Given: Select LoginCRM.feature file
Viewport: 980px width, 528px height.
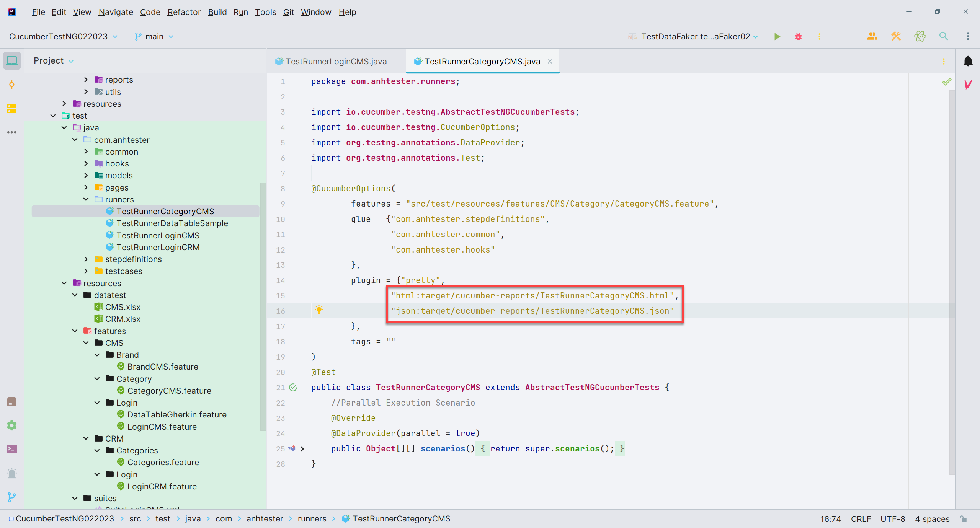Looking at the screenshot, I should click(162, 486).
